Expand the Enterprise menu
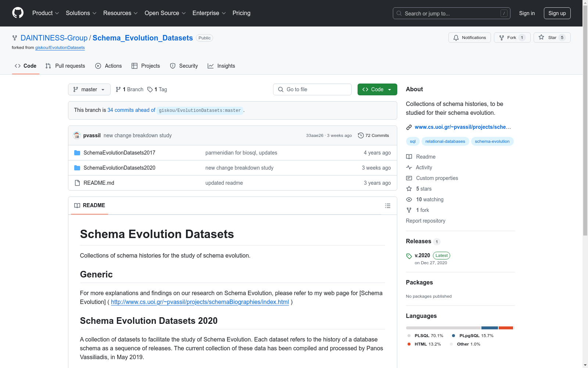 209,13
